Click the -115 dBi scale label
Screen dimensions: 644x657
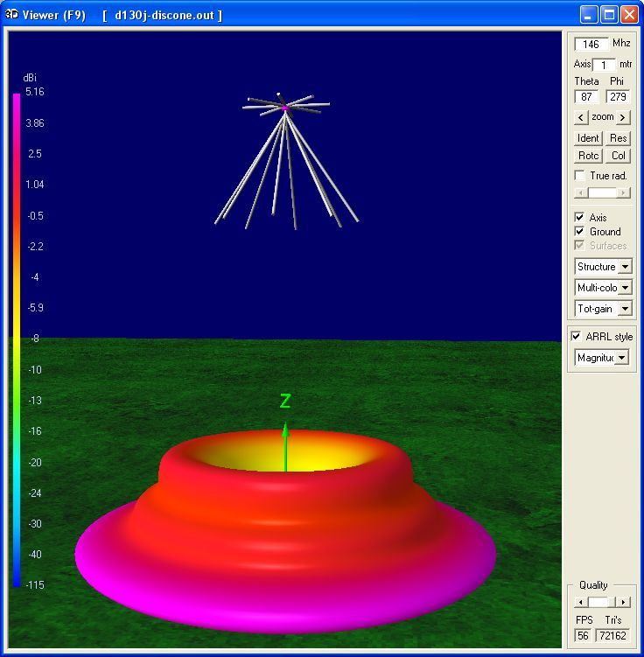point(35,585)
